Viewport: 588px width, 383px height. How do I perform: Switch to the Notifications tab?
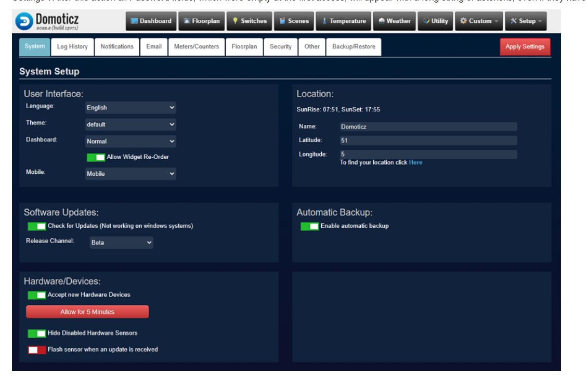point(117,47)
